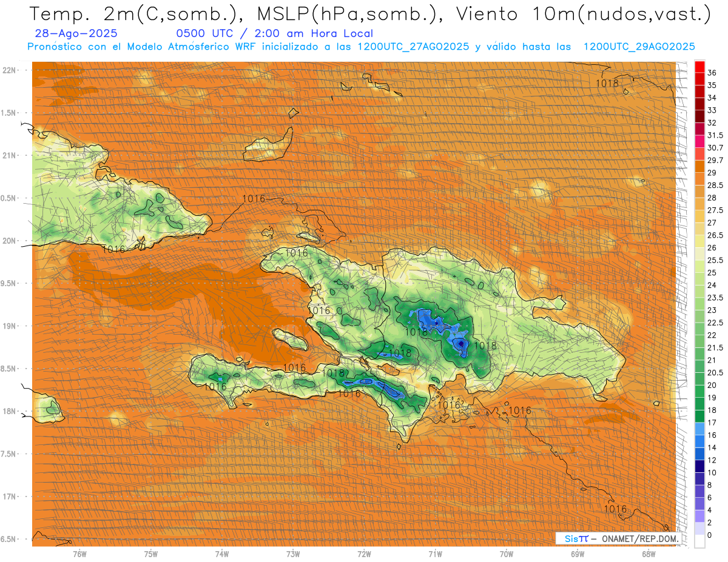Screen dimensions: 728x562
Task: Select the '20N' latitude axis label
Action: (x=10, y=241)
